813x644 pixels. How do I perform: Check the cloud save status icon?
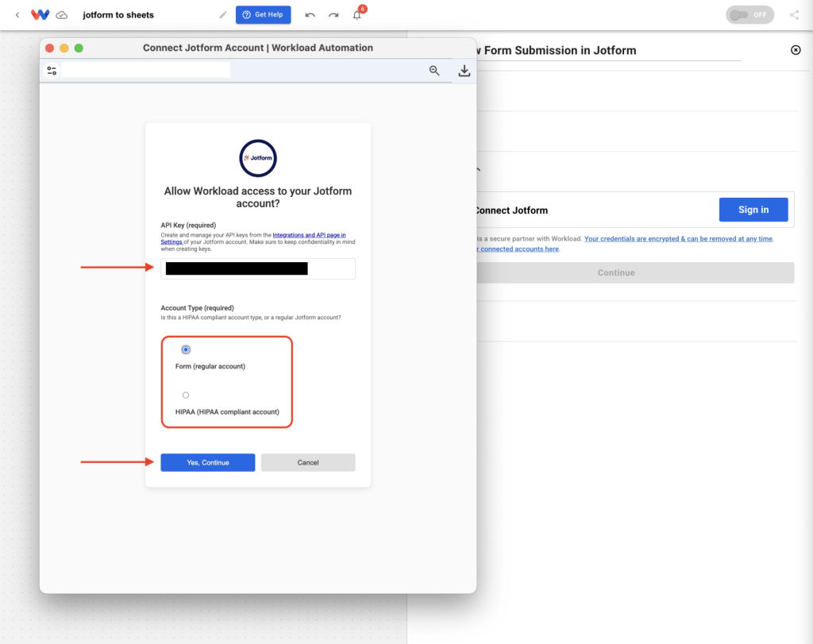[x=62, y=15]
